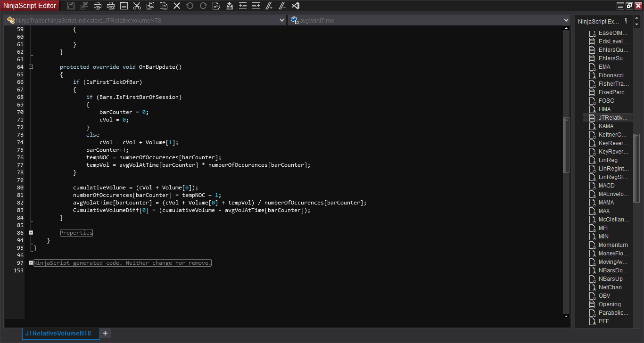Click the Delete X icon
This screenshot has height=343, width=644.
[177, 6]
